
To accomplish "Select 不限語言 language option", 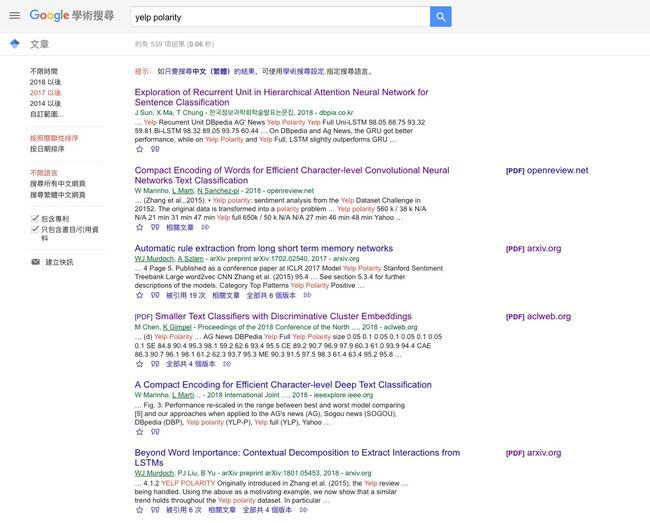I will point(44,173).
